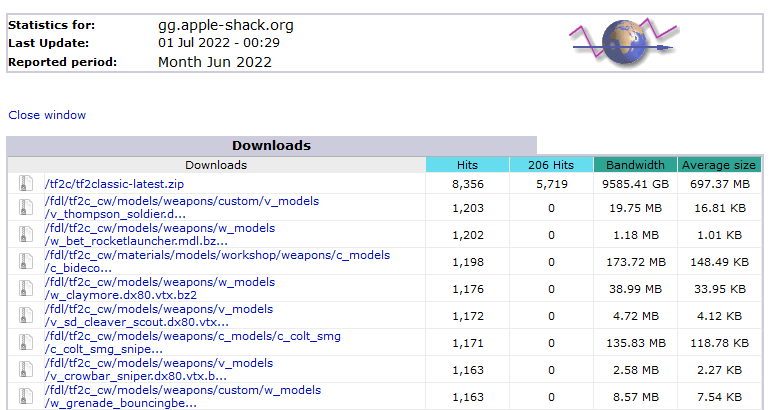Click file icon beside w_grenade_bouncingbe entry

pos(26,396)
